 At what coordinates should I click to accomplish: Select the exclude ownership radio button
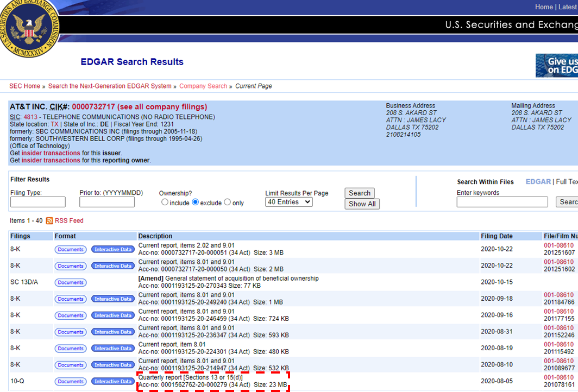click(196, 203)
